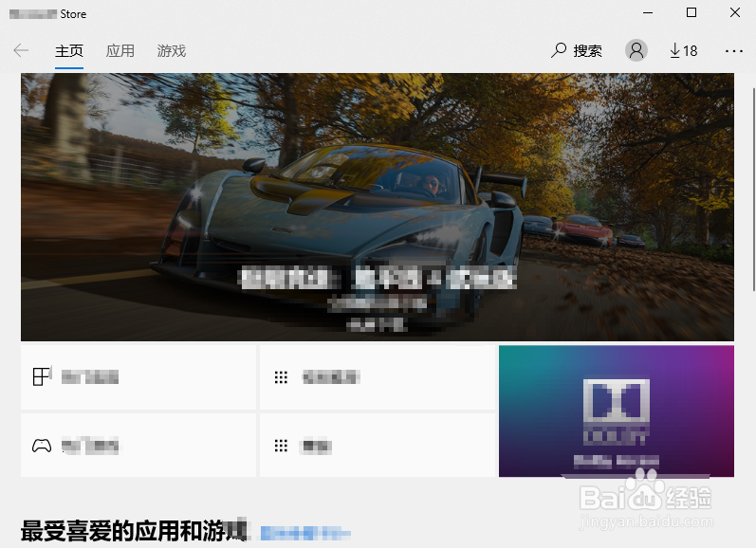This screenshot has width=756, height=548.
Task: Open downloads showing 18 updates
Action: coord(684,50)
